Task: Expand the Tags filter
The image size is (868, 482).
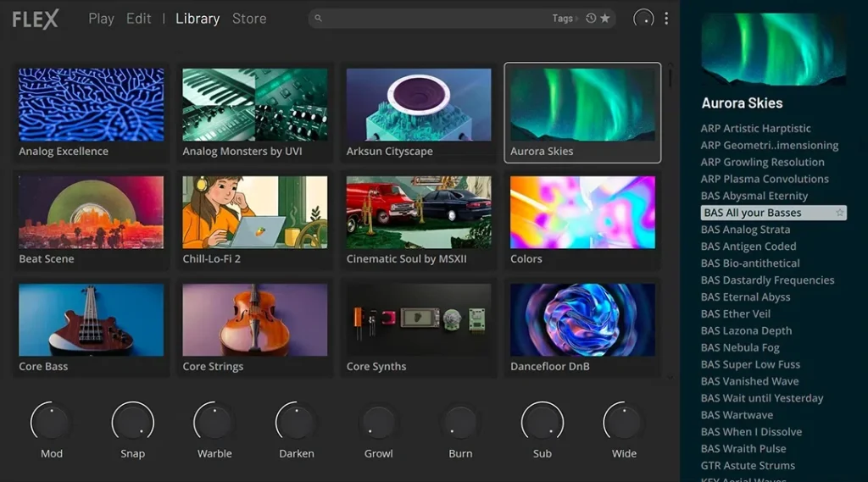Action: click(x=565, y=19)
